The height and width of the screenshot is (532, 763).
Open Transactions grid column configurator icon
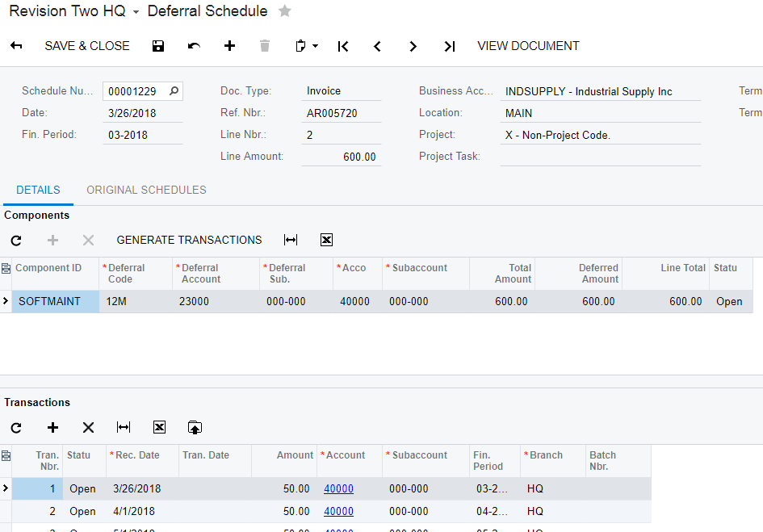pos(6,455)
